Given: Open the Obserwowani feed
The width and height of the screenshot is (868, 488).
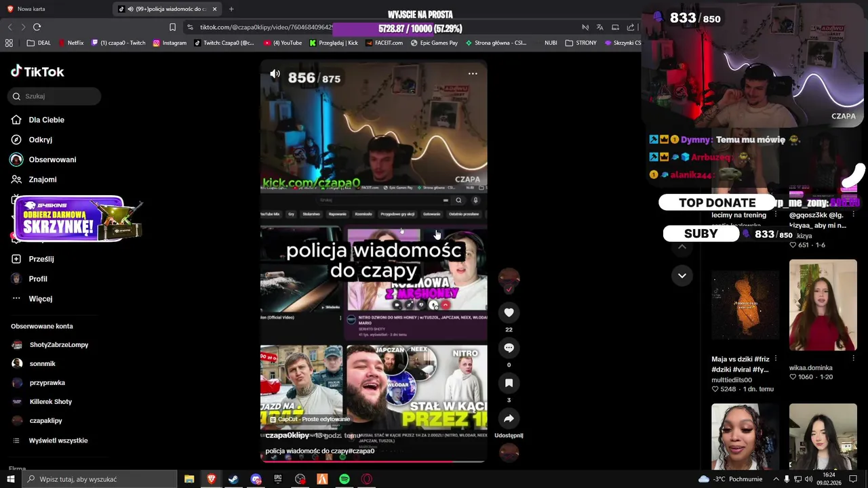Looking at the screenshot, I should pyautogui.click(x=52, y=159).
